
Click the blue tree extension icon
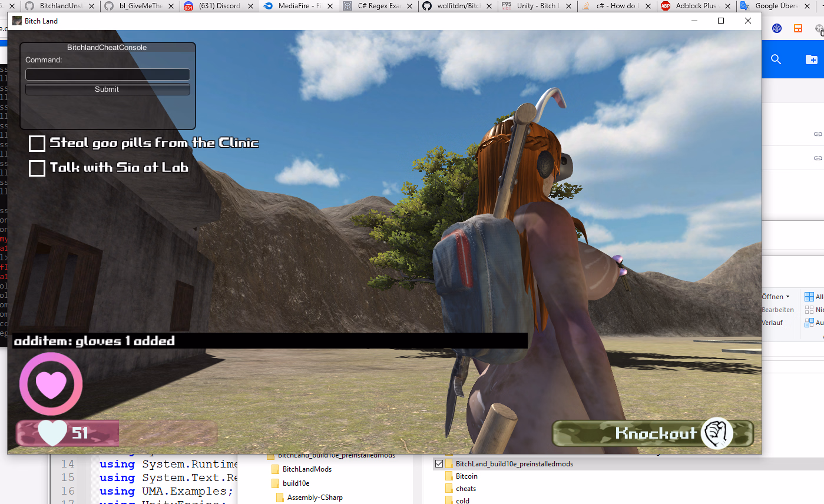[x=777, y=28]
